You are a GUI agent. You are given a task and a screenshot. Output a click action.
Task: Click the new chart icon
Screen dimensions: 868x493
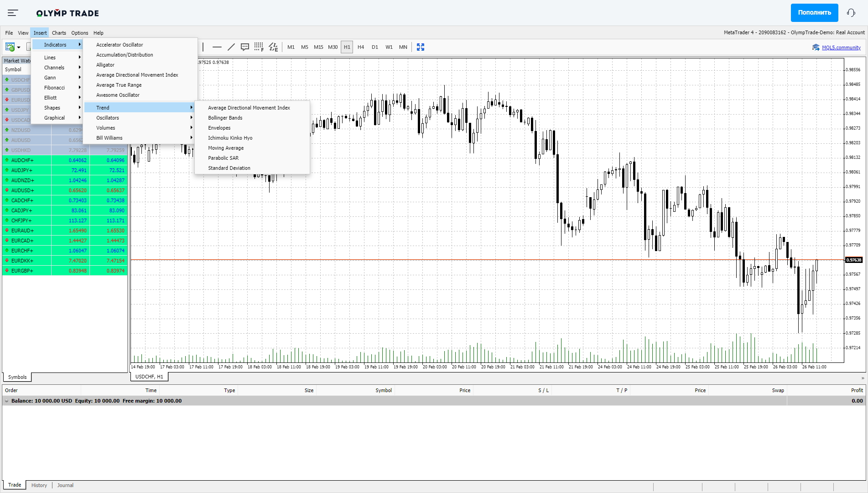click(10, 47)
